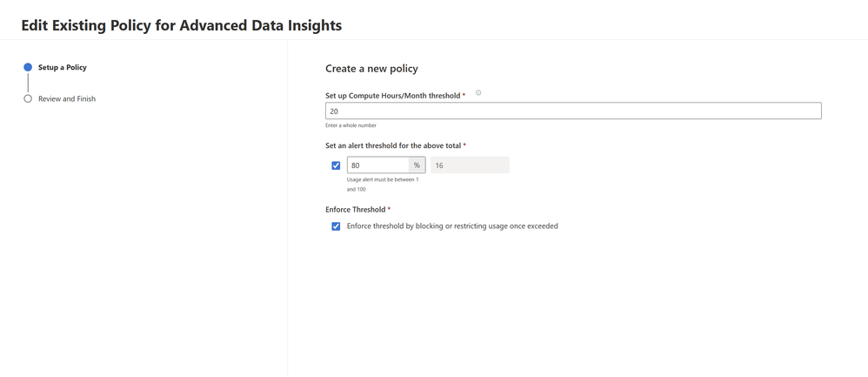
Task: Click the Usage alert range hint text
Action: tap(382, 184)
